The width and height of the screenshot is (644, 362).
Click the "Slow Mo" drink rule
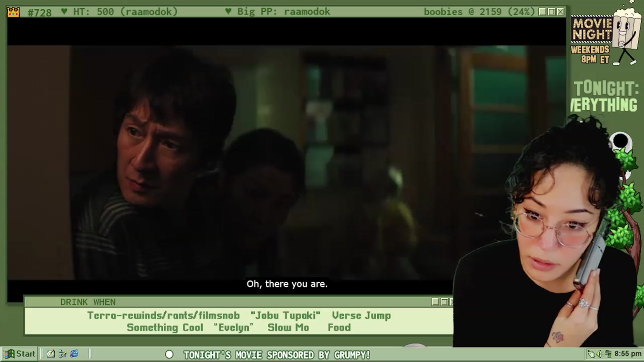[x=288, y=327]
